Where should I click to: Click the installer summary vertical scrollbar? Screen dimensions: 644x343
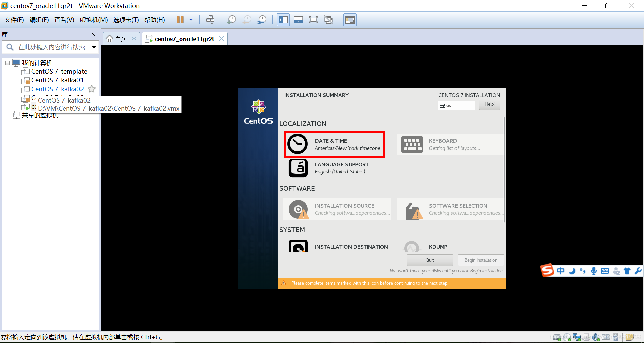tap(504, 169)
